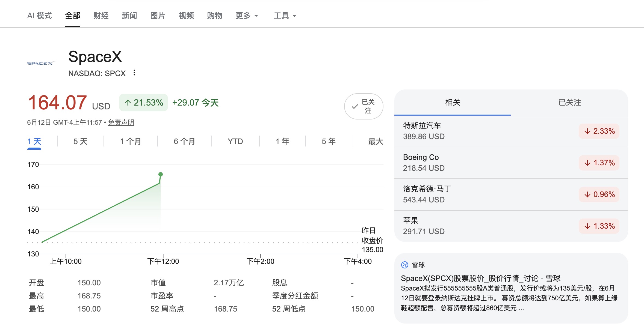
Task: Open the 洛克希德·马丁 stock row
Action: coord(511,195)
